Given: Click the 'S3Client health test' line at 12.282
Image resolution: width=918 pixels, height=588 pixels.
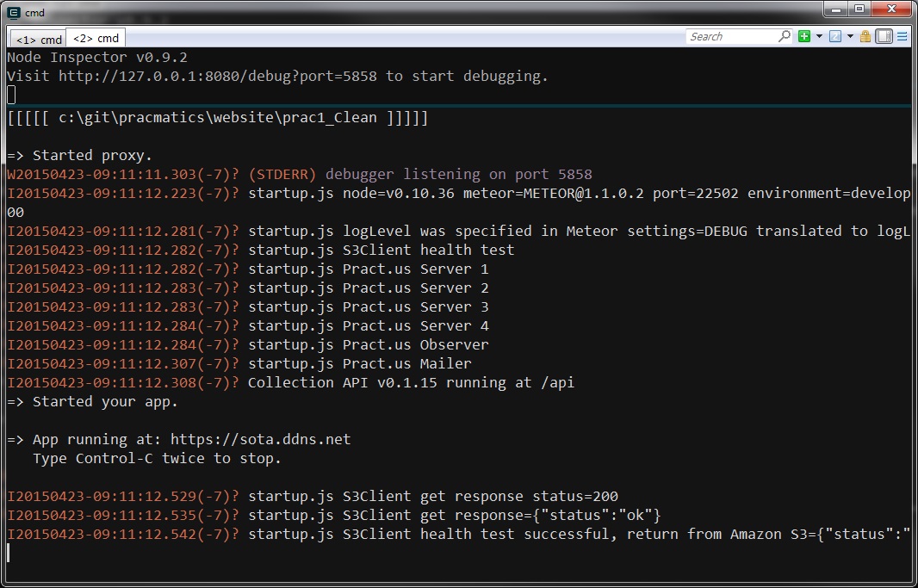Looking at the screenshot, I should click(261, 250).
